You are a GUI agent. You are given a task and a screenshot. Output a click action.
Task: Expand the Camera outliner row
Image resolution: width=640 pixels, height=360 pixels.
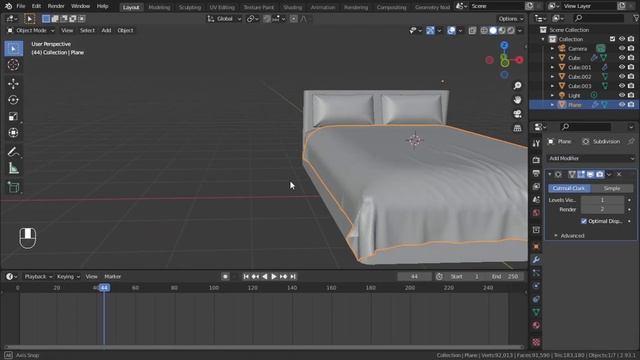552,49
